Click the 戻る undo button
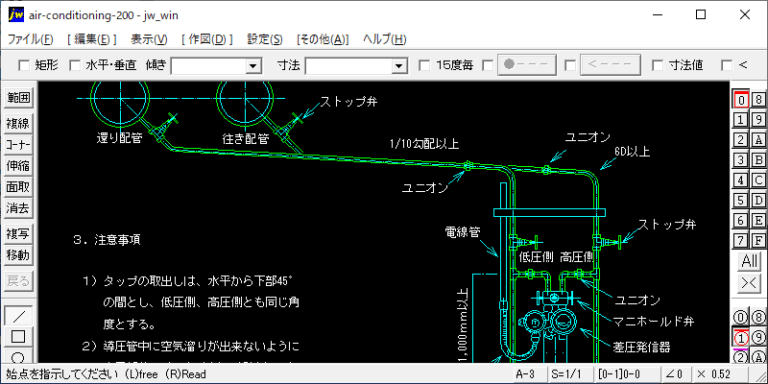768x384 pixels. click(x=18, y=281)
